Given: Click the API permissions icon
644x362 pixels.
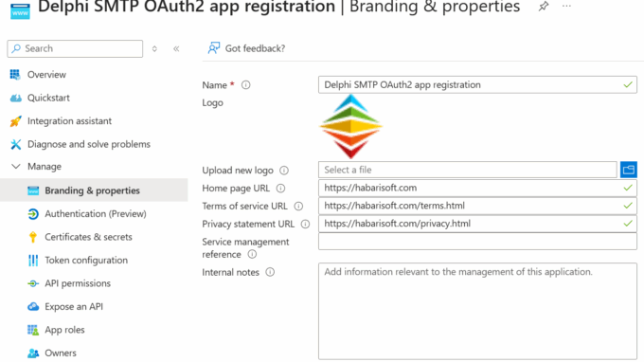Looking at the screenshot, I should pyautogui.click(x=33, y=283).
